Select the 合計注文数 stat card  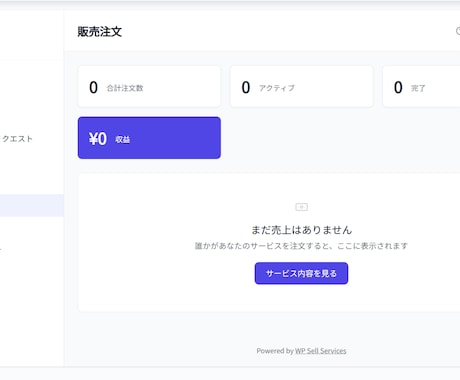point(149,87)
